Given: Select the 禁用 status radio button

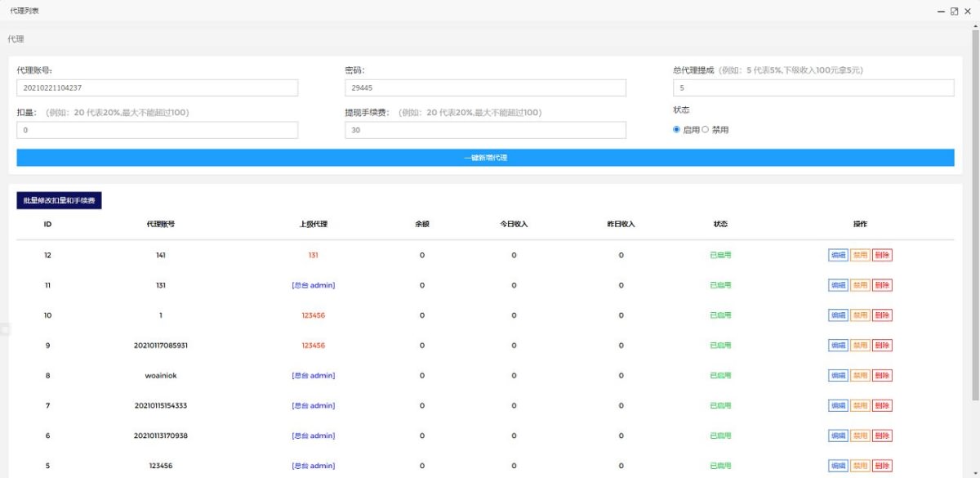Looking at the screenshot, I should pos(706,130).
